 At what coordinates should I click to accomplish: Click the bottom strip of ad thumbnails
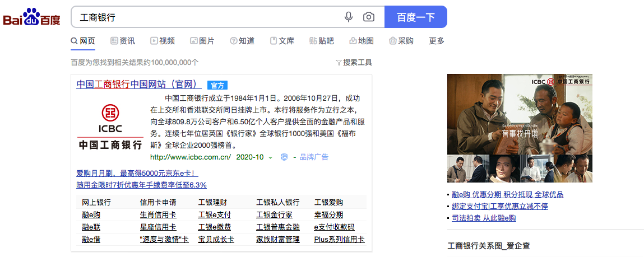(520, 169)
